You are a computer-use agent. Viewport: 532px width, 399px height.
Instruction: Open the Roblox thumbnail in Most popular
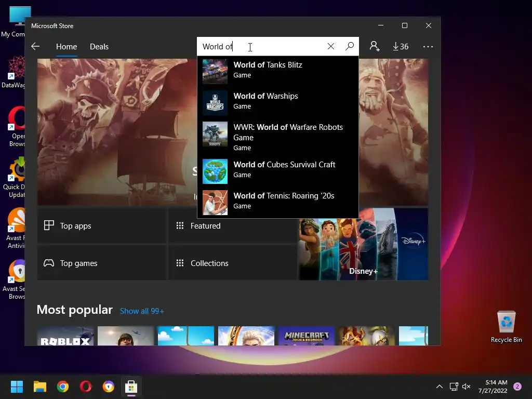(x=65, y=336)
